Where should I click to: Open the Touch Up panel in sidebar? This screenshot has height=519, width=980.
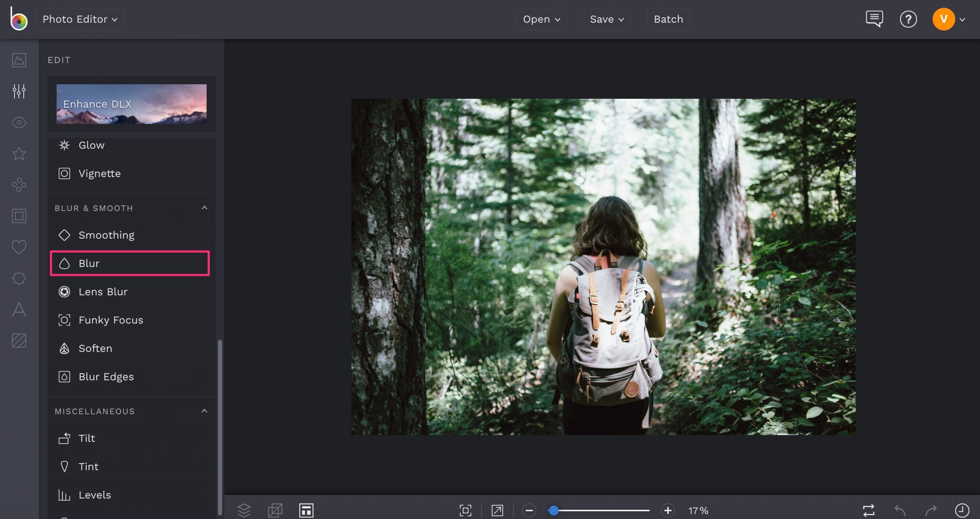[x=18, y=123]
